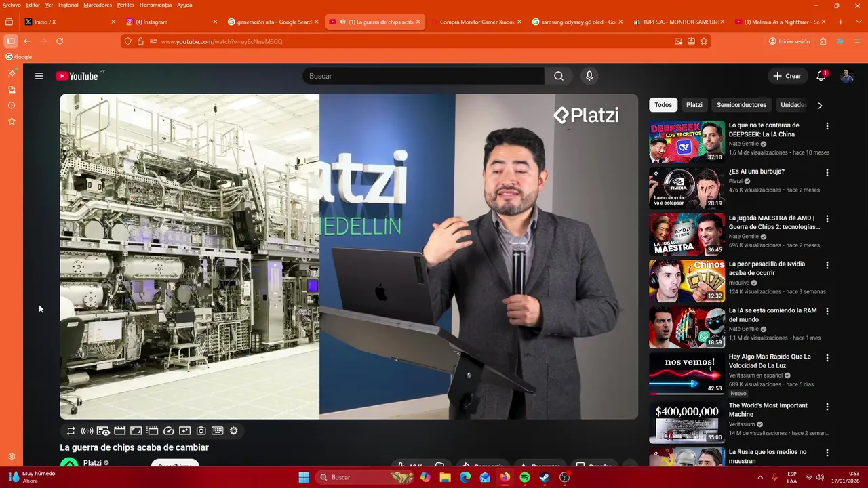Toggle the loop video extension button
The image size is (868, 488).
point(71,431)
